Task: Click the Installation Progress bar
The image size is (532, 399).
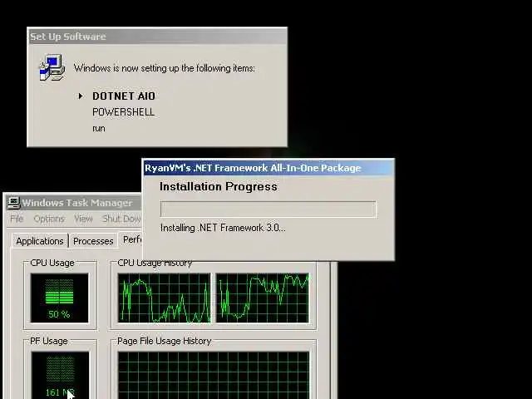Action: (268, 209)
